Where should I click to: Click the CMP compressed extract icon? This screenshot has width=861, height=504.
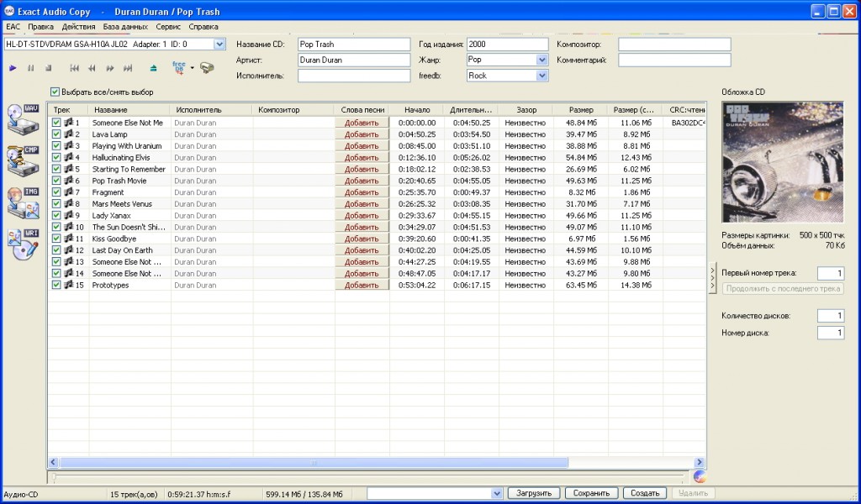point(23,160)
